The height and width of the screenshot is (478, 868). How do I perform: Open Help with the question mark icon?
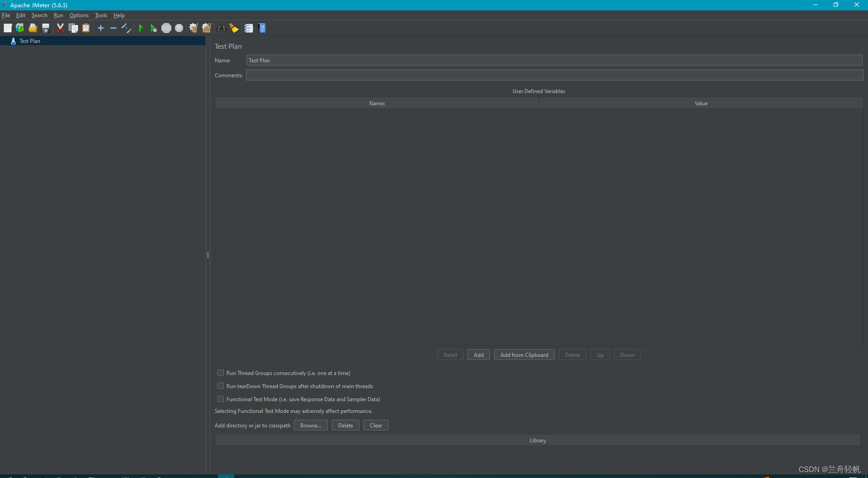(262, 28)
